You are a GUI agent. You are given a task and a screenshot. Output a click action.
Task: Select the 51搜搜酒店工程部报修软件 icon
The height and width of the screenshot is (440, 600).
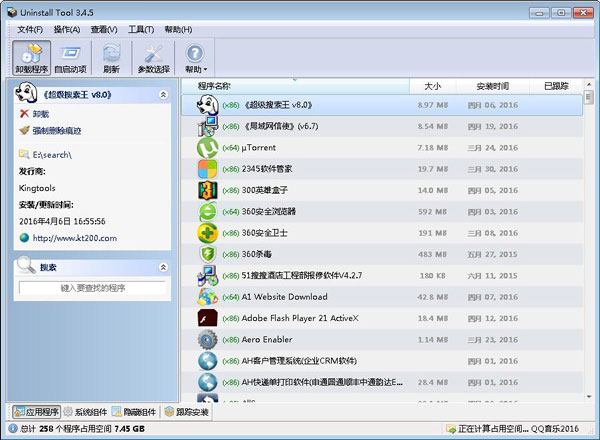(x=207, y=275)
